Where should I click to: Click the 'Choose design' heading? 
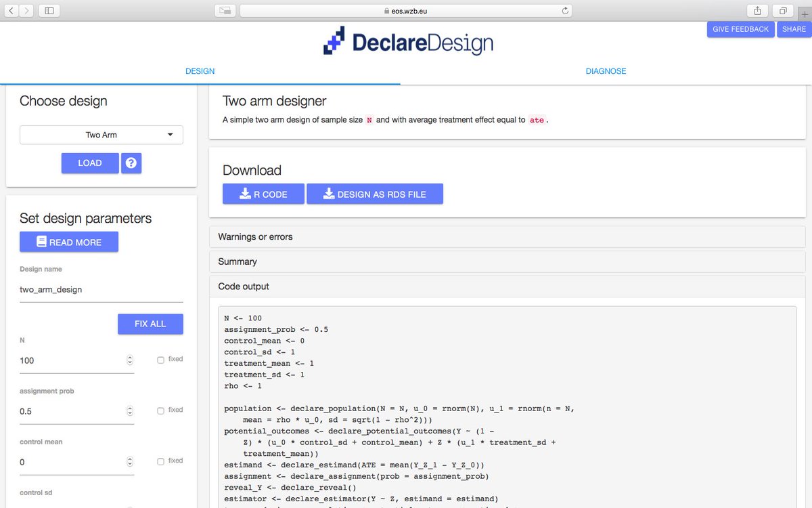(x=64, y=101)
